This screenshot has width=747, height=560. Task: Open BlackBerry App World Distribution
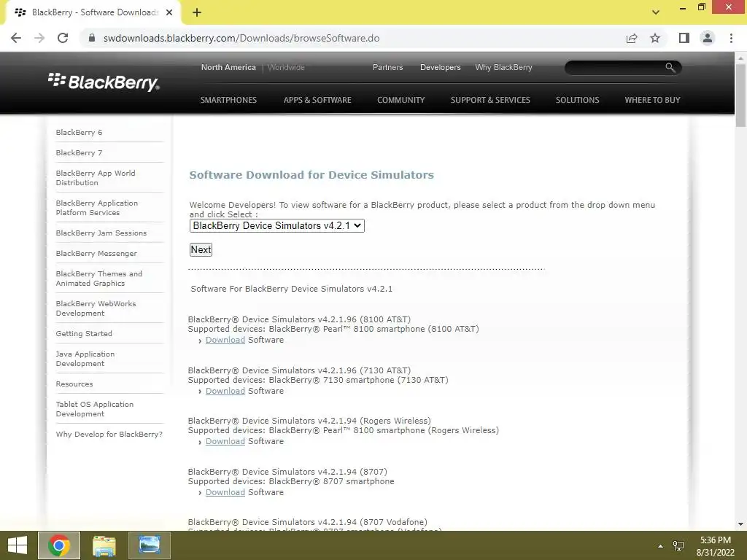96,178
